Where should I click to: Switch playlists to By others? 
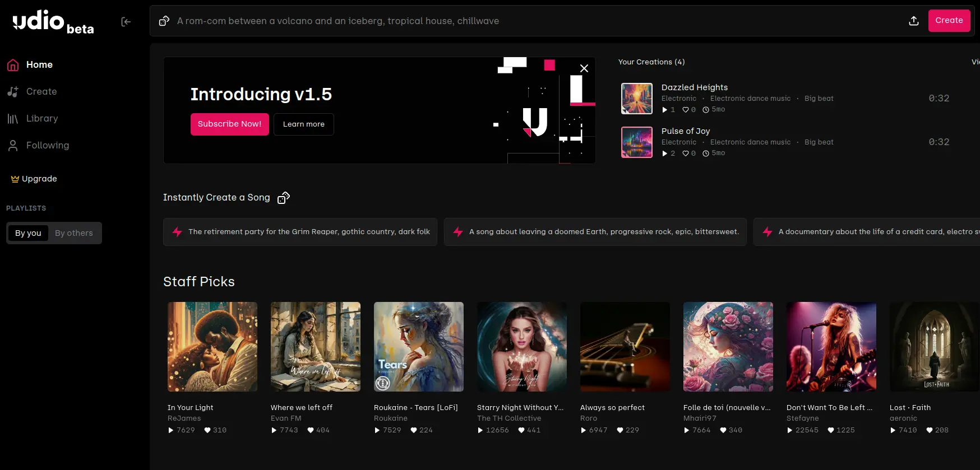[x=74, y=233]
